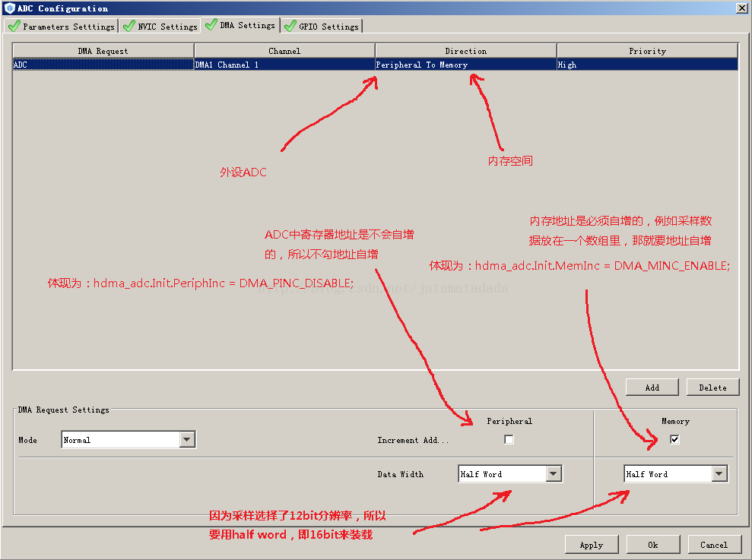Select the DMA Settings tab
The image size is (752, 560).
pos(241,25)
